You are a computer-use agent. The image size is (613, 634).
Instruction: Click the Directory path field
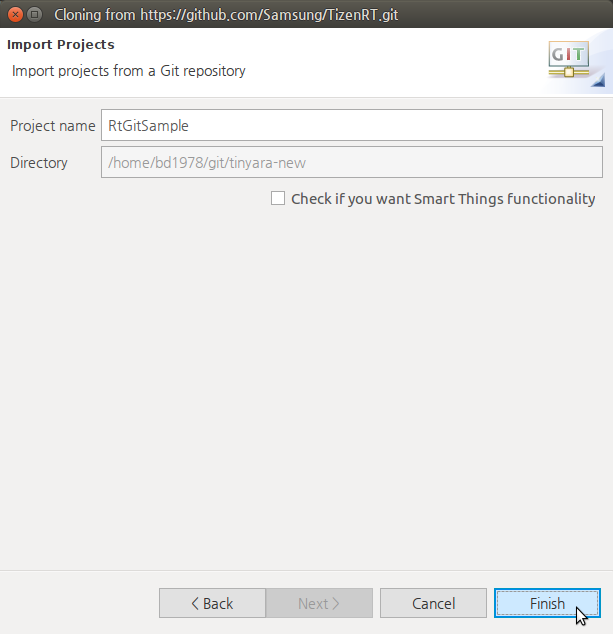point(351,162)
